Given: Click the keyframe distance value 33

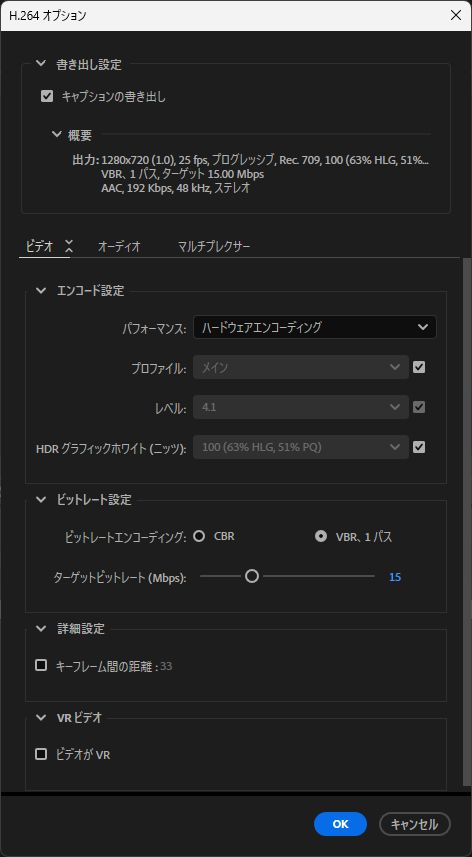Looking at the screenshot, I should tap(166, 666).
